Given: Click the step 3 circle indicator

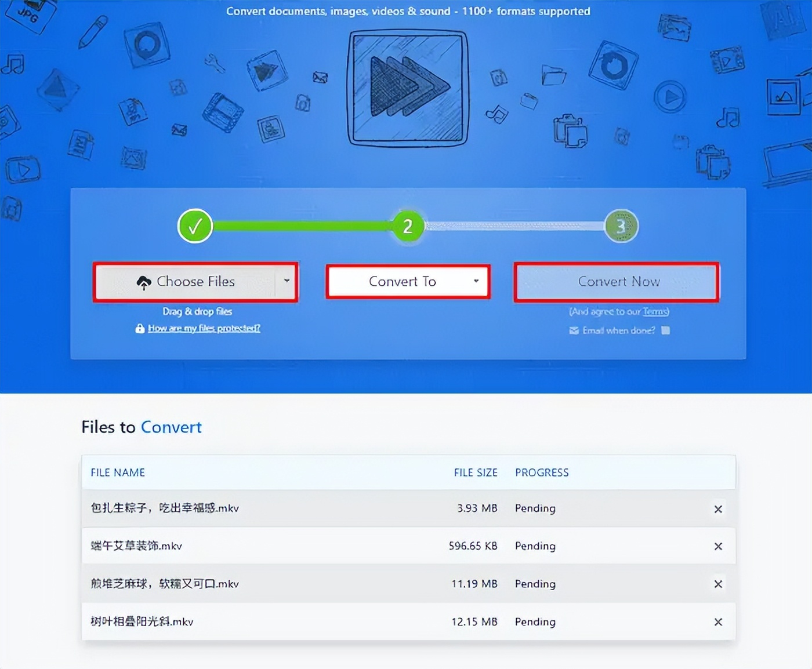Looking at the screenshot, I should coord(621,226).
